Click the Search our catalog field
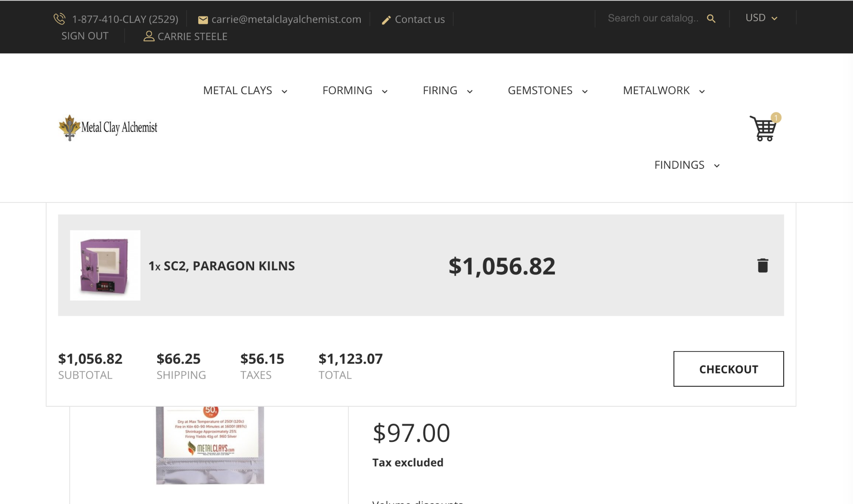The width and height of the screenshot is (853, 504). [x=653, y=18]
